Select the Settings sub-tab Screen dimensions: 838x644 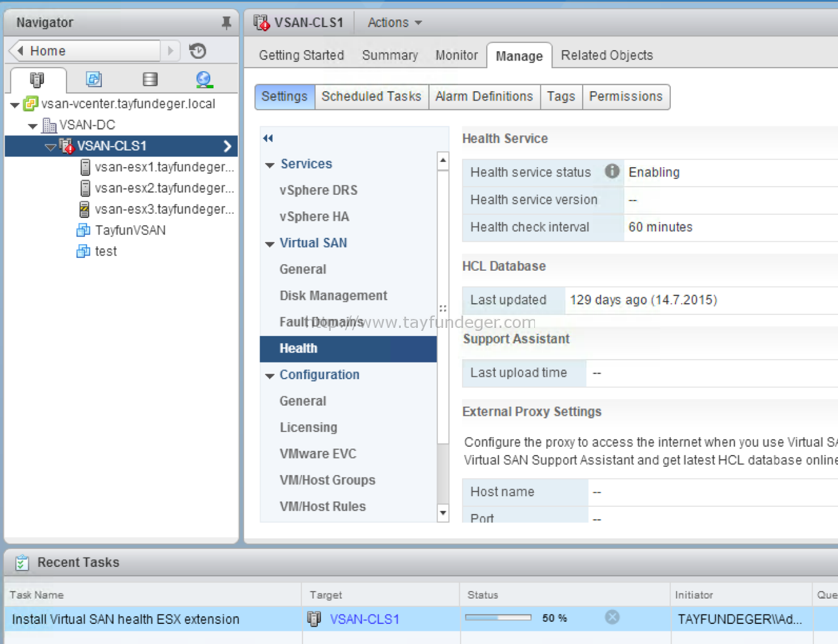pyautogui.click(x=285, y=97)
